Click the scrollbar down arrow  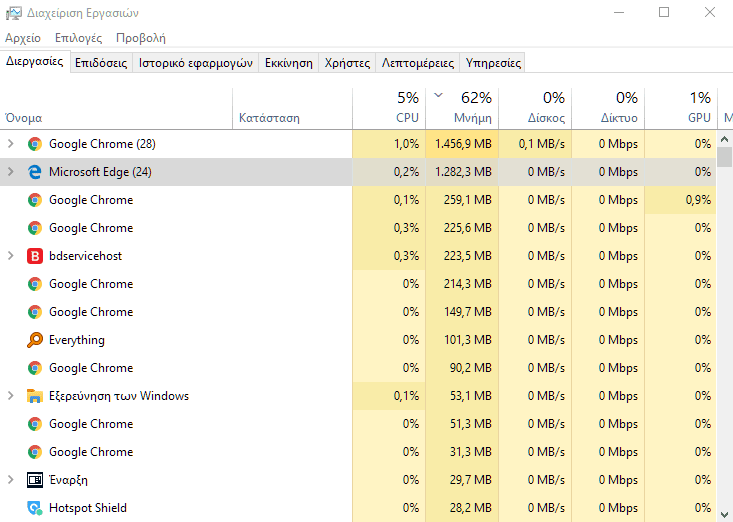tap(725, 514)
